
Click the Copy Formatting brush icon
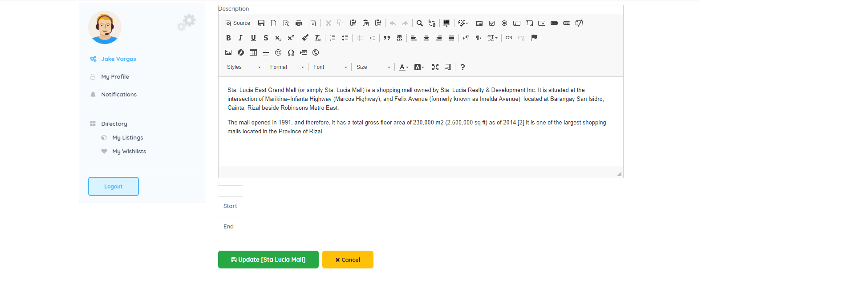305,38
